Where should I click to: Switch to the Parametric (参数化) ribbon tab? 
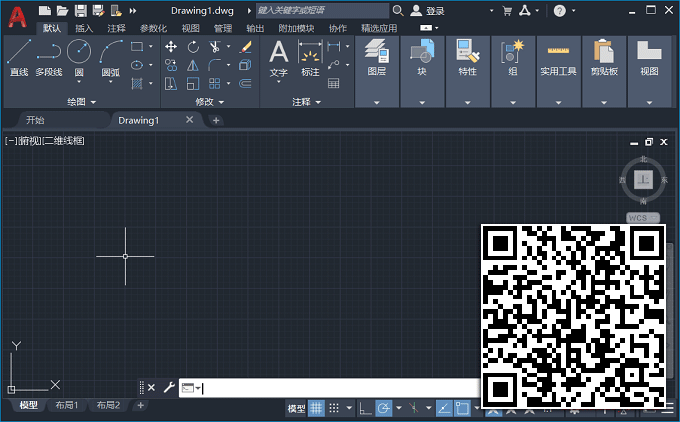pos(153,28)
